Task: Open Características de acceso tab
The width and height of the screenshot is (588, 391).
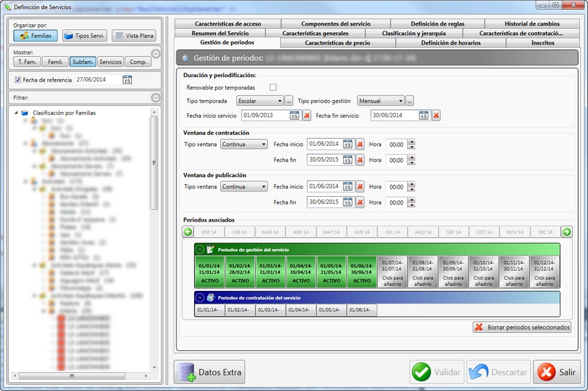Action: point(227,24)
